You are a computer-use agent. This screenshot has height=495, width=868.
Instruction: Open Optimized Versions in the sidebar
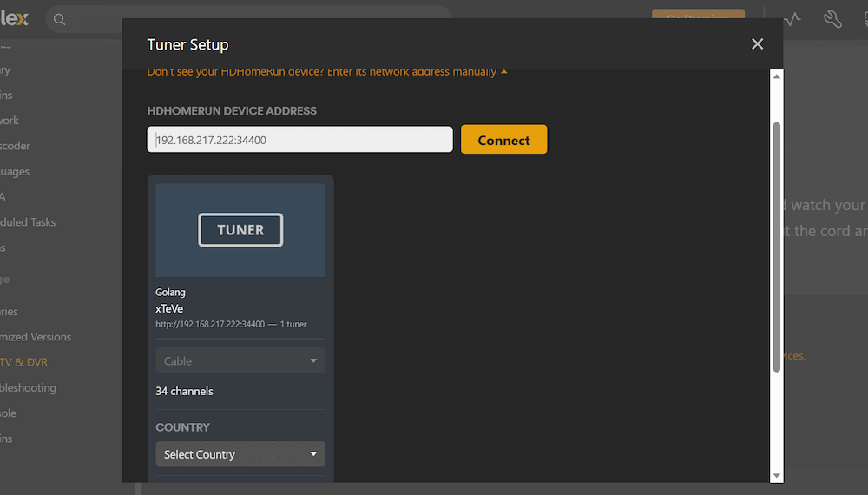(x=36, y=337)
